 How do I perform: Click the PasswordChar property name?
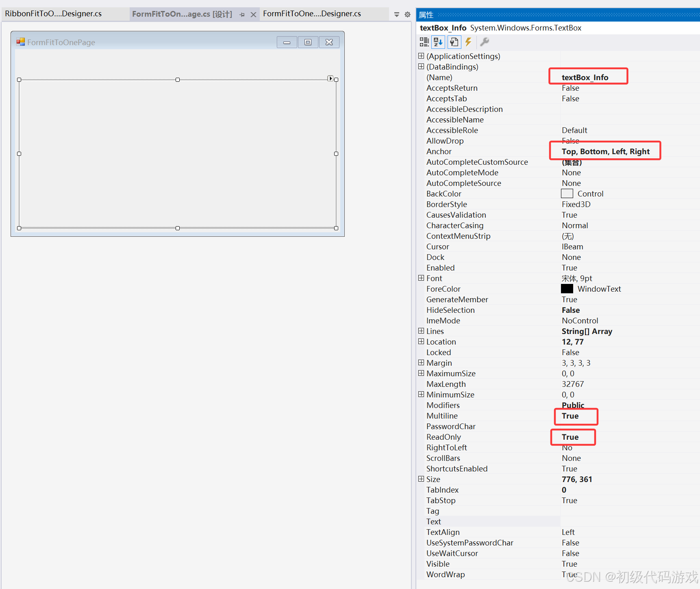[451, 426]
